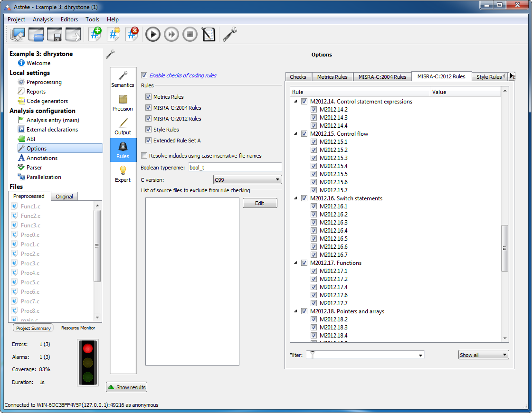The image size is (532, 413).
Task: Toggle the MISRA-C:2012 Rules checkbox
Action: pos(148,118)
